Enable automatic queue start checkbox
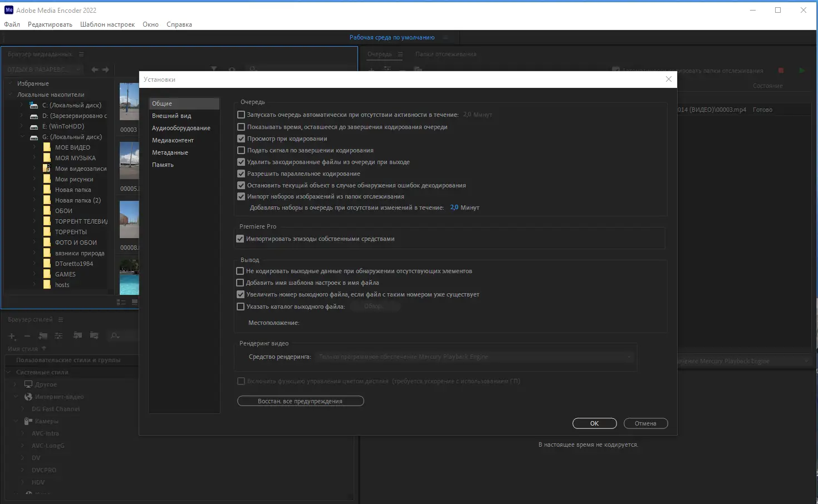The height and width of the screenshot is (504, 818). 241,115
